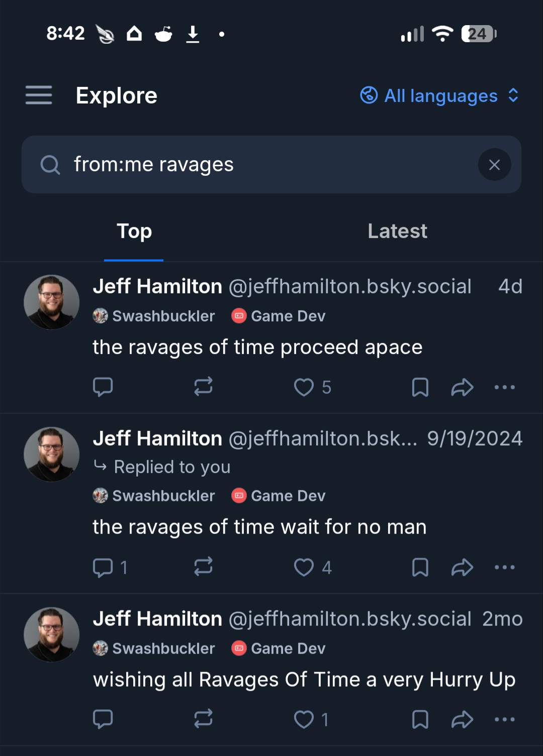Switch to the Latest tab
This screenshot has height=756, width=543.
(x=397, y=231)
